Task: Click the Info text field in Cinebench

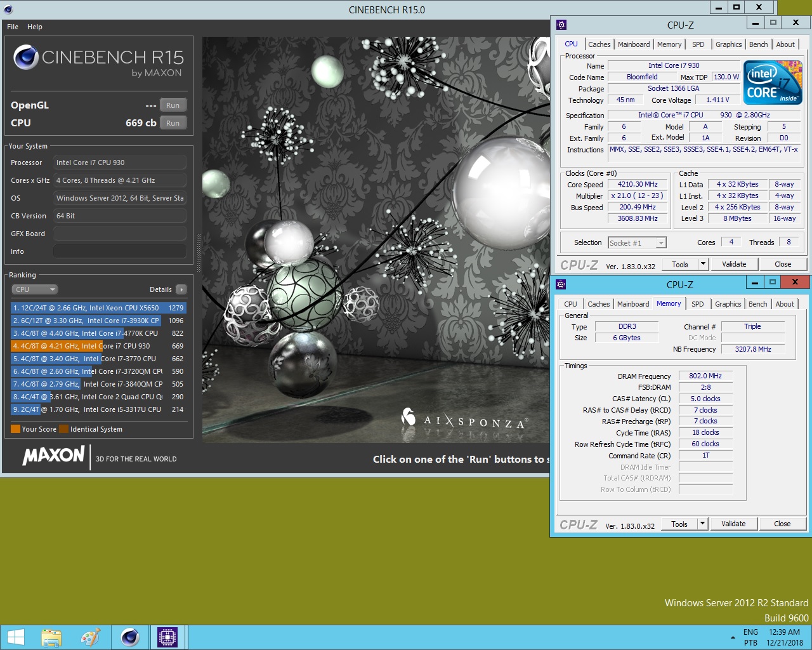Action: tap(120, 251)
